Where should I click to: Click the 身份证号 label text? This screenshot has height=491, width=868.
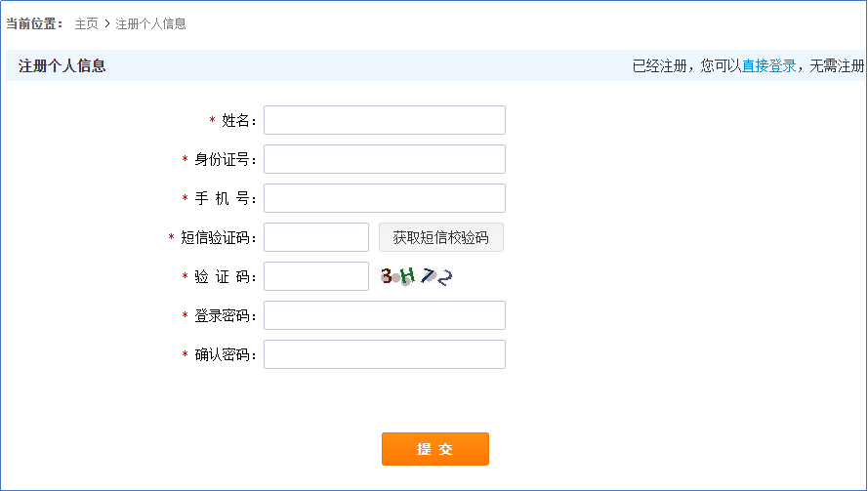[224, 160]
